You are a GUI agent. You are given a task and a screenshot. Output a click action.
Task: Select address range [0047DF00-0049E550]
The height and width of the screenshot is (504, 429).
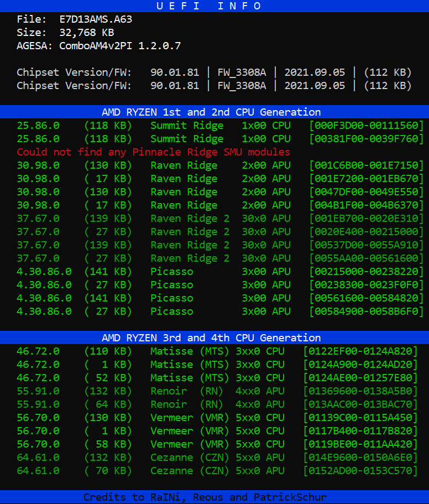[367, 191]
